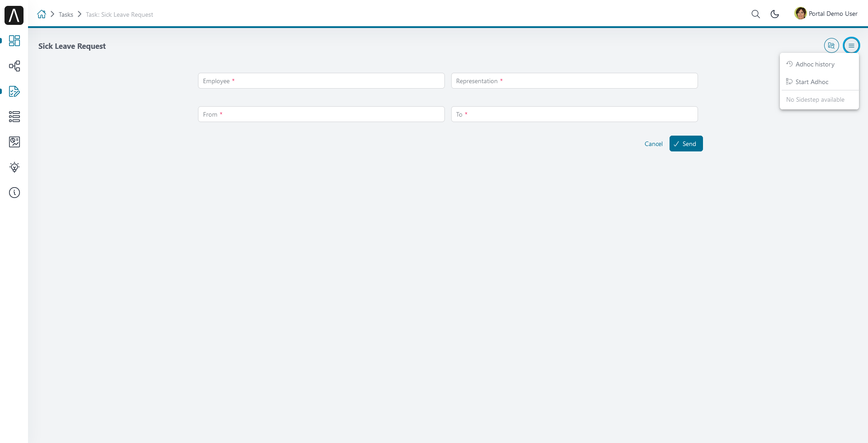Select Adhoc history menu entry
Viewport: 868px width, 443px height.
coord(815,64)
